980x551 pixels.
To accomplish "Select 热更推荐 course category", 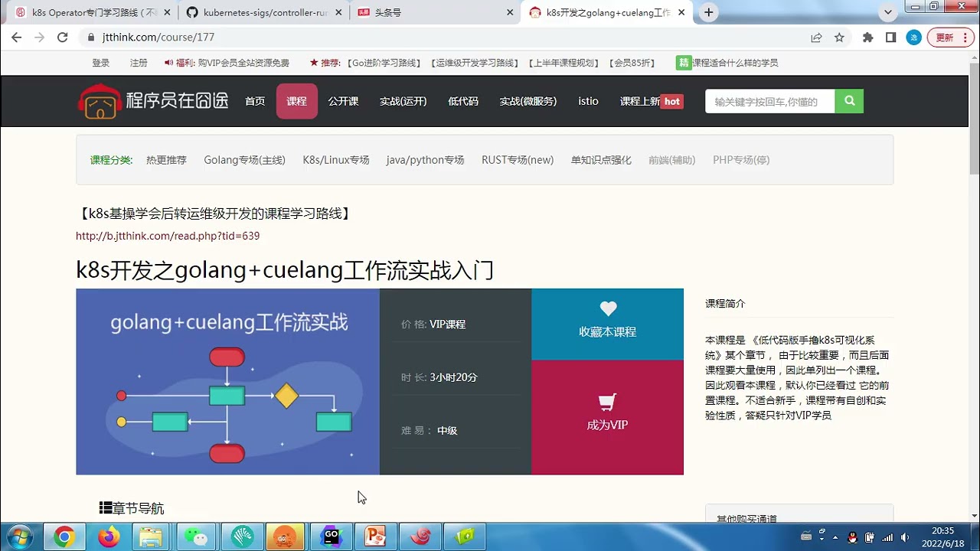I will click(166, 160).
